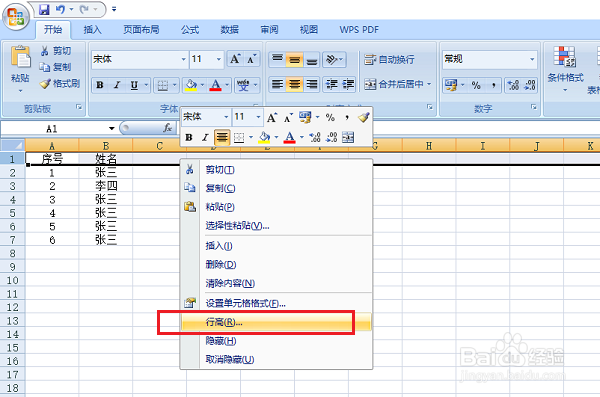Click the mini toolbar bold button
This screenshot has height=397, width=600.
tap(189, 137)
